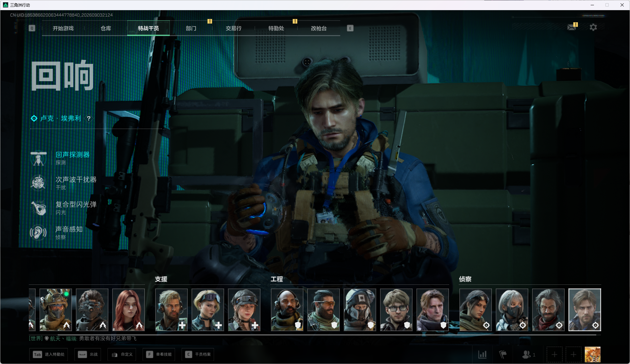
Task: Click the 次声波干扰器 skill name
Action: pos(76,180)
